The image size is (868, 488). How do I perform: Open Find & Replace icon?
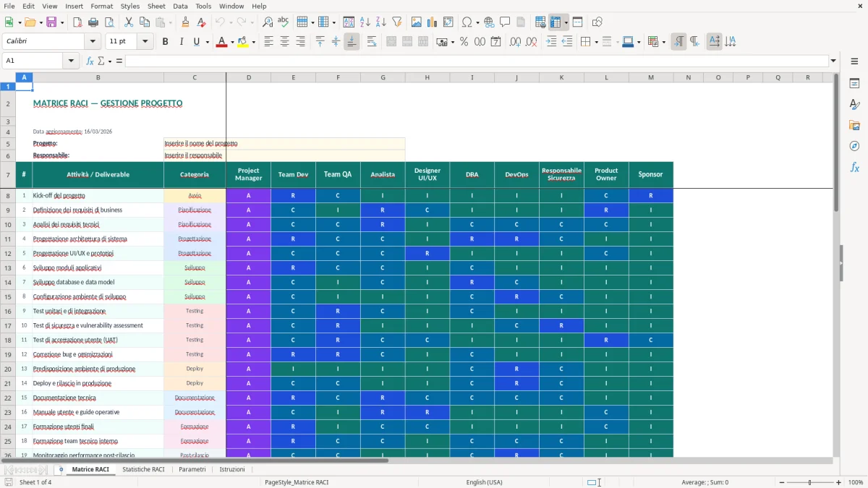pos(268,22)
